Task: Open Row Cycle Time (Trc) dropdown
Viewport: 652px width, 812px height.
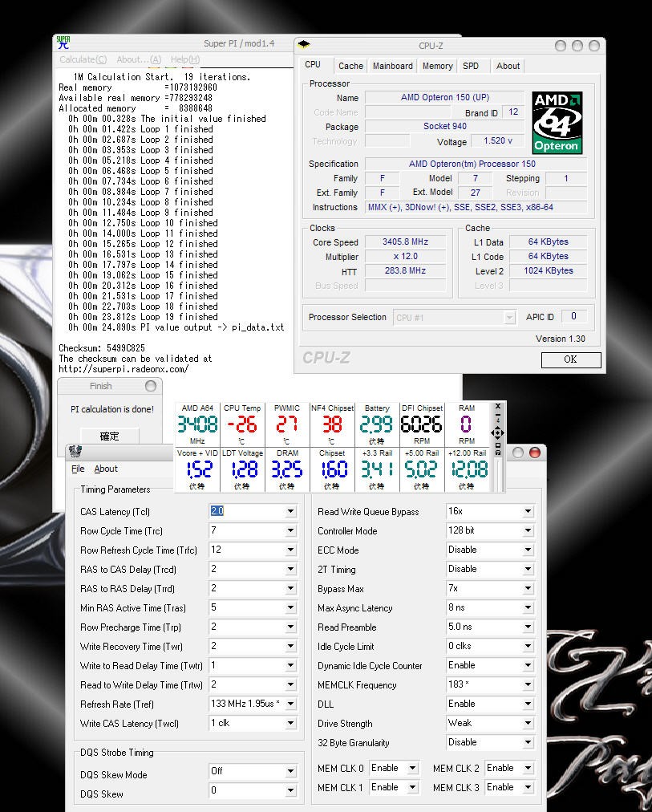Action: coord(291,530)
